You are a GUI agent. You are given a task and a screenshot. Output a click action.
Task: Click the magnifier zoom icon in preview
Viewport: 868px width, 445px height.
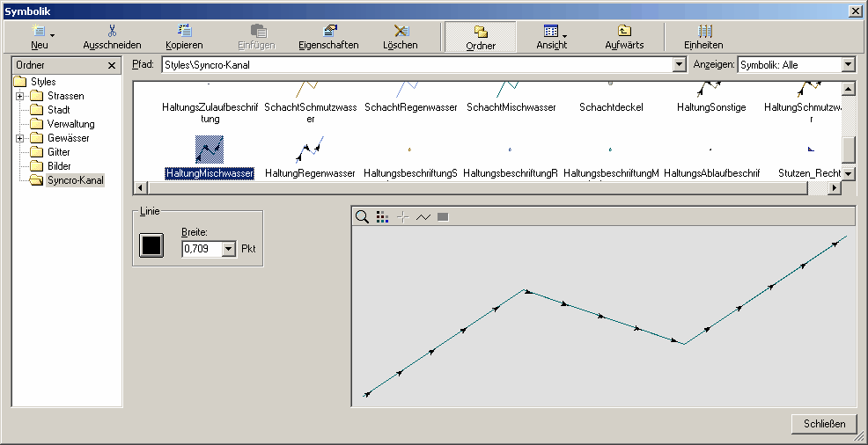tap(362, 216)
